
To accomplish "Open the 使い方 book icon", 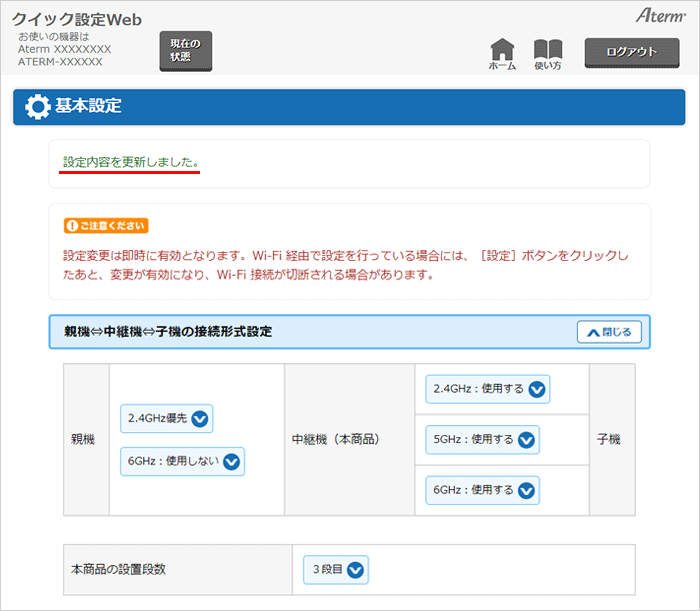I will 548,54.
